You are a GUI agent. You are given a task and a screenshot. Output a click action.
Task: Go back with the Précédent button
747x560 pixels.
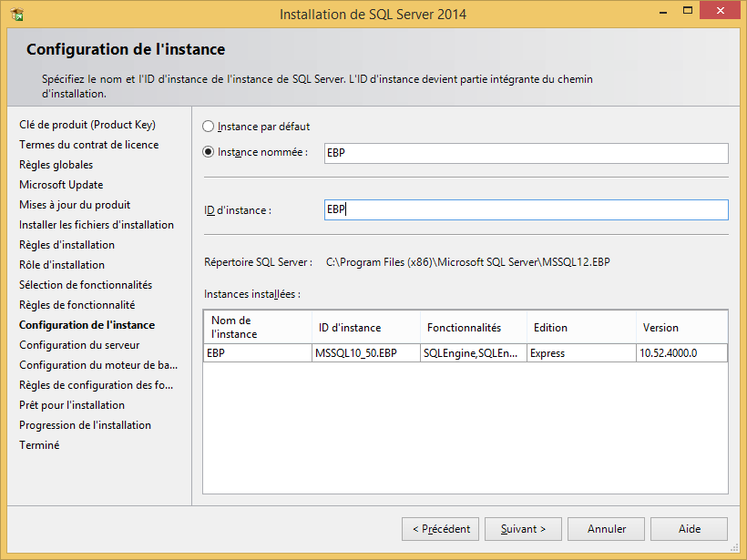point(440,529)
